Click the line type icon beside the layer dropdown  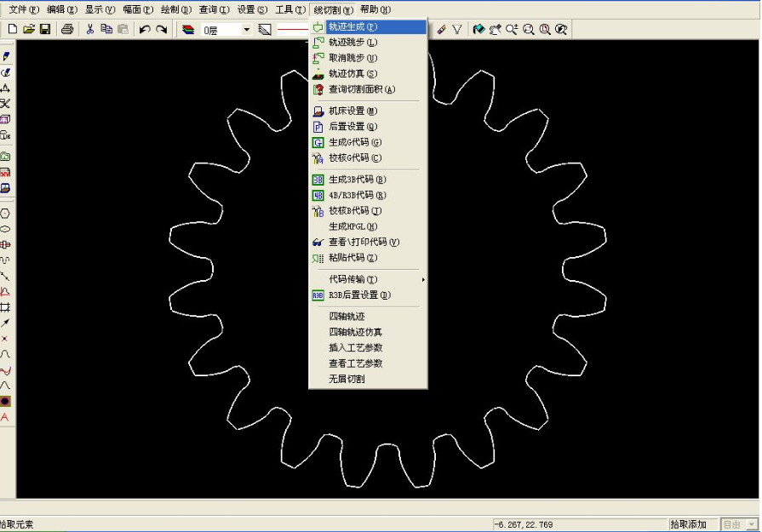pyautogui.click(x=265, y=30)
